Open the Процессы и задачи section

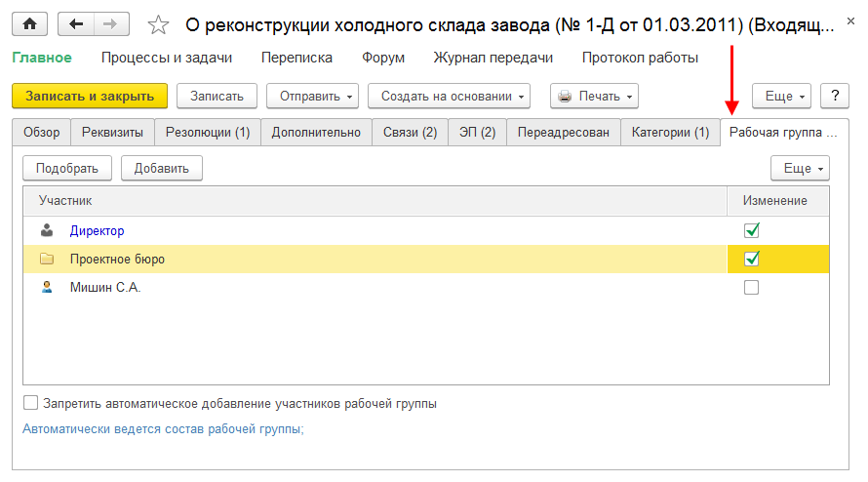(167, 58)
